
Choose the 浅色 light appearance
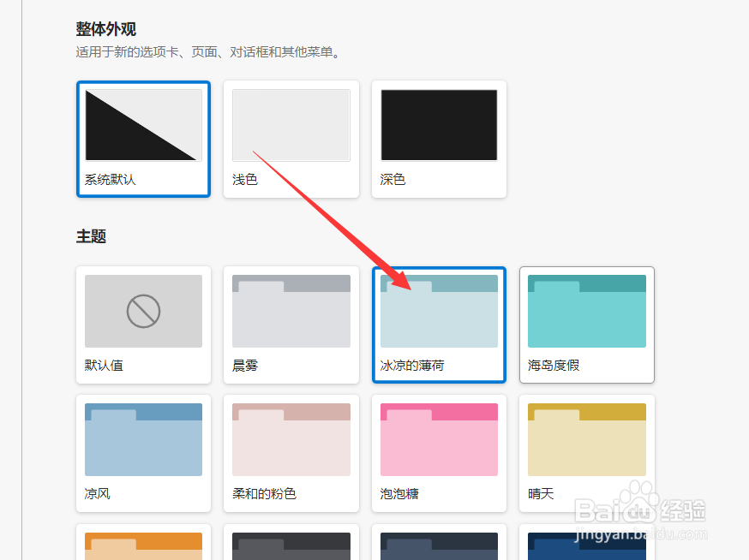pos(291,139)
